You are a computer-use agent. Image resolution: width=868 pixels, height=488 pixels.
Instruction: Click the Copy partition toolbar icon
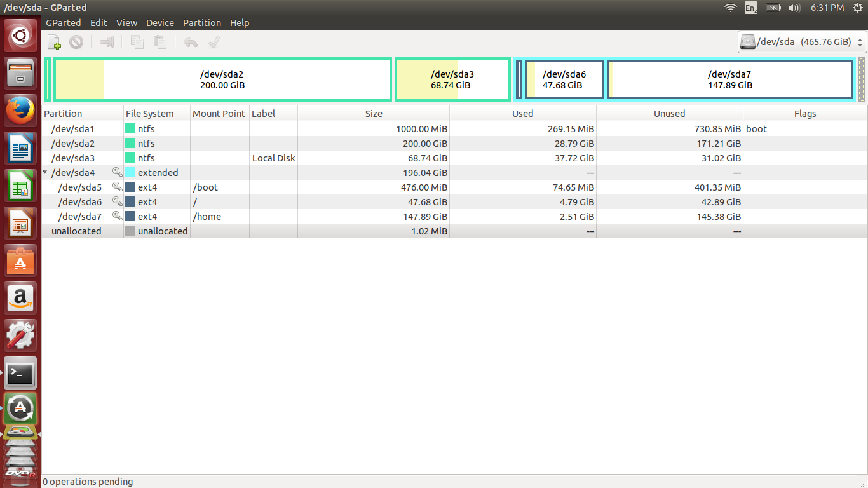coord(137,42)
